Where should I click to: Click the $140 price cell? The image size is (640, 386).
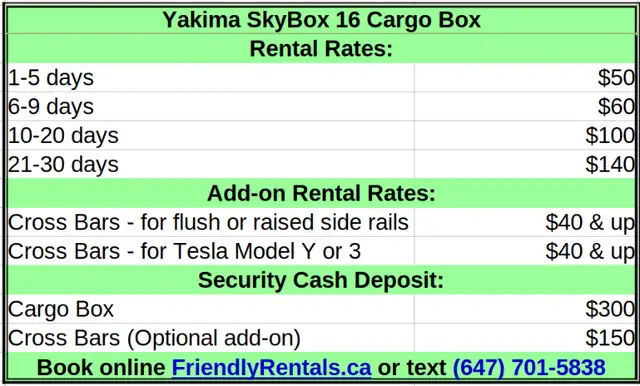(525, 164)
